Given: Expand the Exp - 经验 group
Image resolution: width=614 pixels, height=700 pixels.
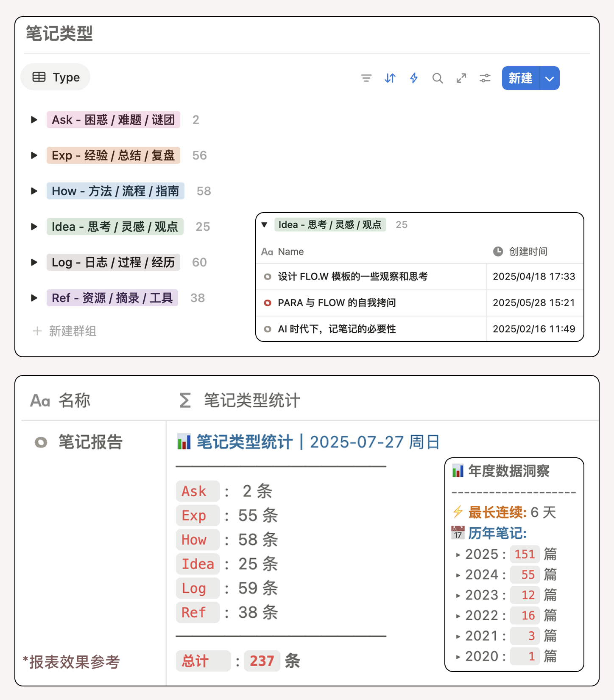Looking at the screenshot, I should 34,155.
